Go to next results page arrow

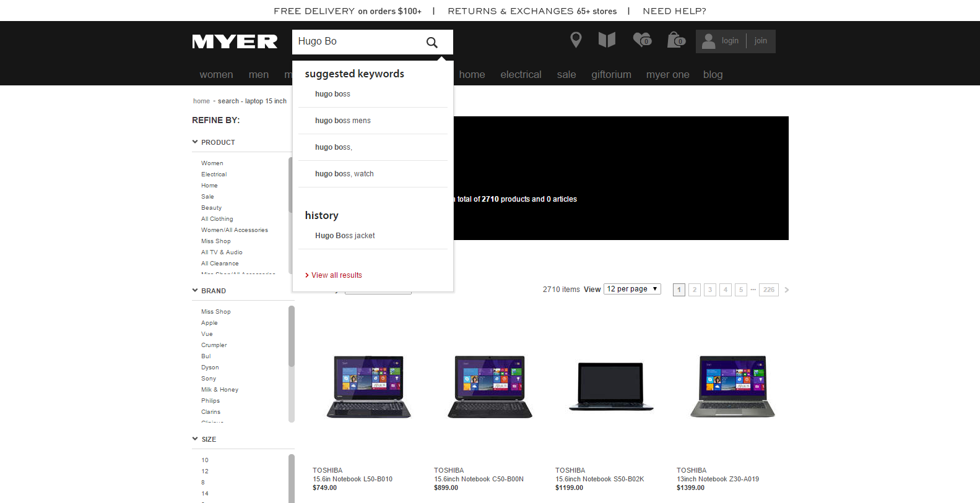[787, 290]
